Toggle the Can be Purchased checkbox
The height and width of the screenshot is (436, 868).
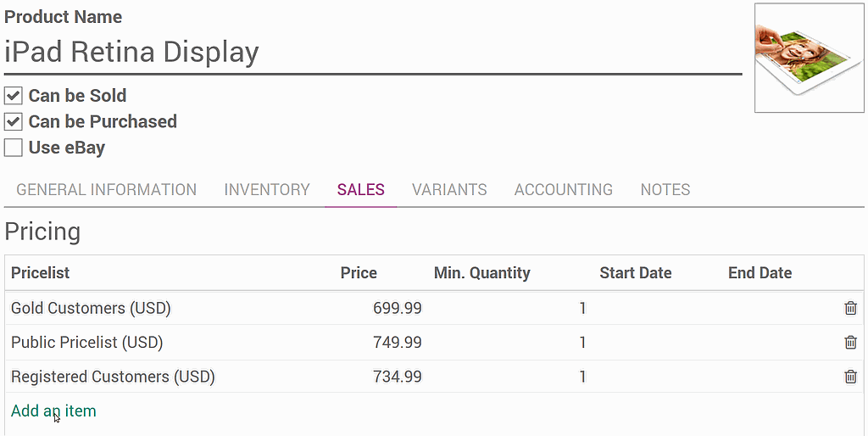pos(14,121)
